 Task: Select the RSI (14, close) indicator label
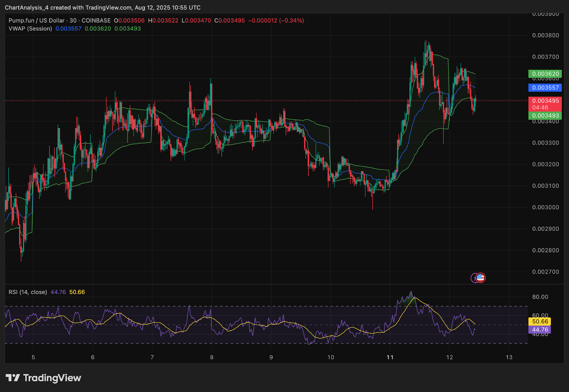(x=28, y=292)
